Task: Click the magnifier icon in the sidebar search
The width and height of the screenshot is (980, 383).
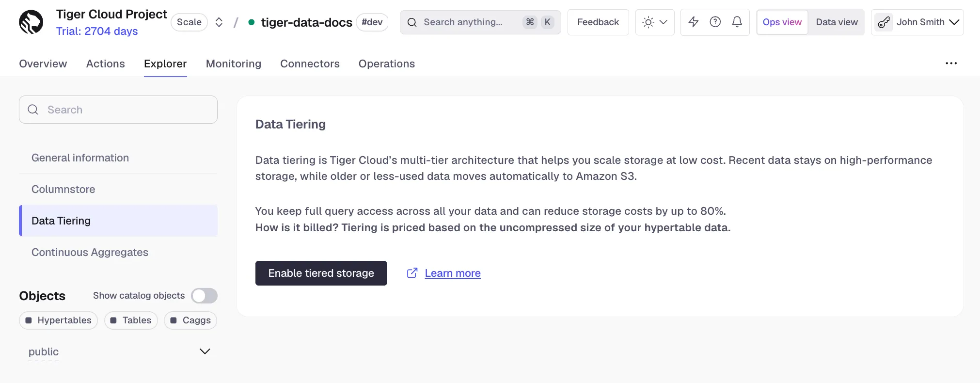Action: pos(33,110)
